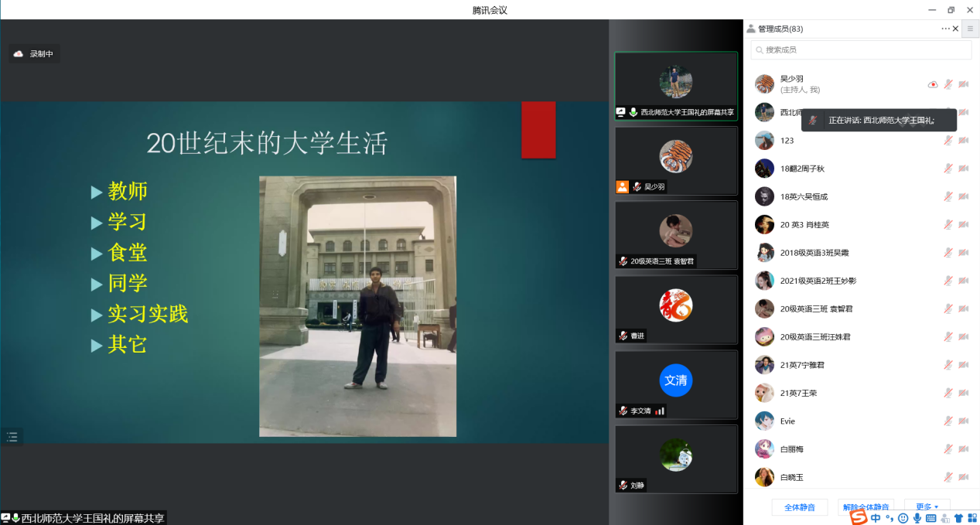Image resolution: width=980 pixels, height=525 pixels.
Task: Click Sogou input method S icon
Action: [859, 516]
